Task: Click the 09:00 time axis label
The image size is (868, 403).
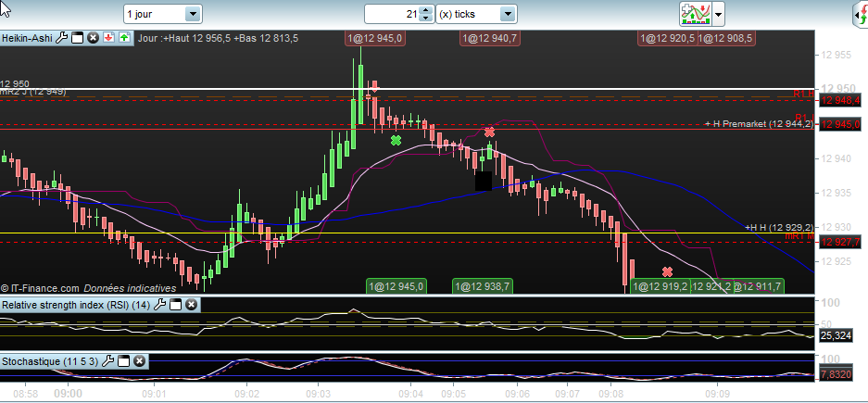Action: pyautogui.click(x=69, y=394)
